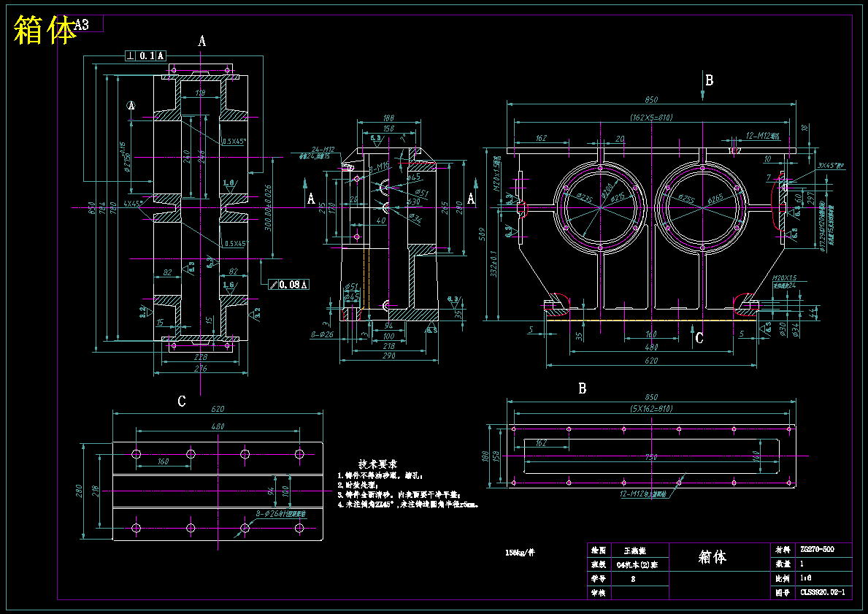Select the 0.08 A tolerance frame
This screenshot has width=868, height=614.
pos(289,285)
